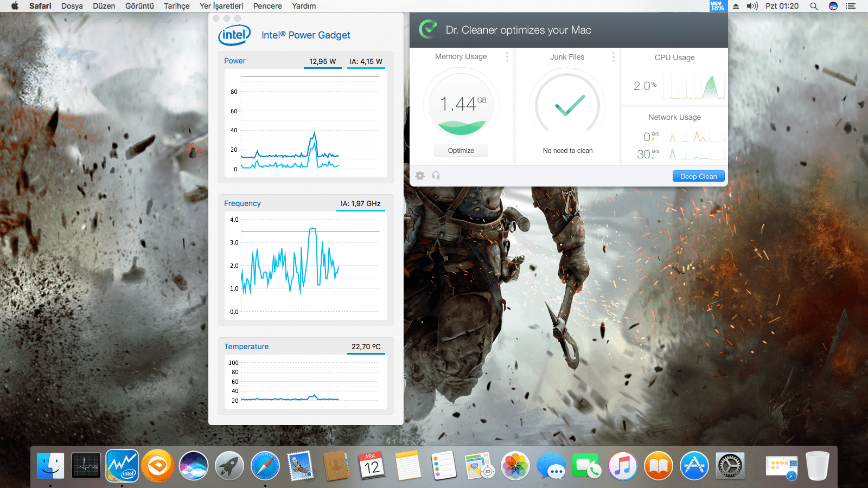The image size is (868, 488).
Task: Click the IA: 4,15 W power reading
Action: (366, 61)
